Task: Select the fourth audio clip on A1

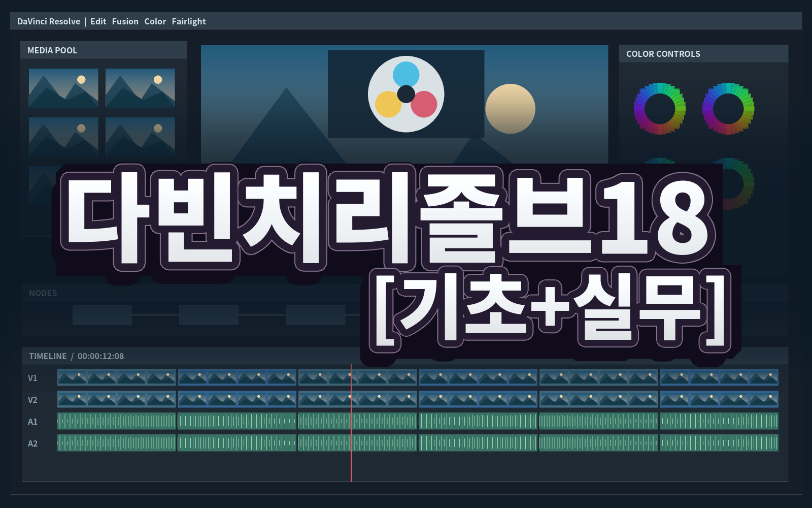Action: [478, 421]
